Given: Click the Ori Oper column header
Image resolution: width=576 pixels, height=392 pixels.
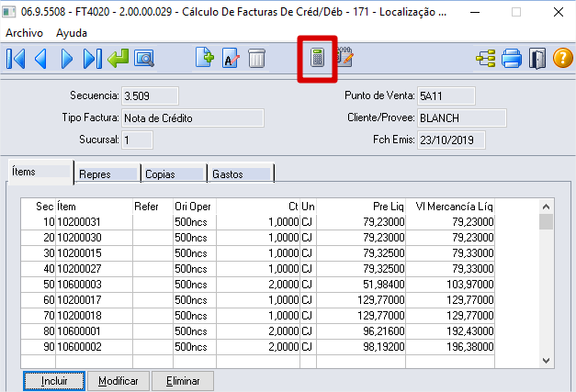Looking at the screenshot, I should [195, 207].
